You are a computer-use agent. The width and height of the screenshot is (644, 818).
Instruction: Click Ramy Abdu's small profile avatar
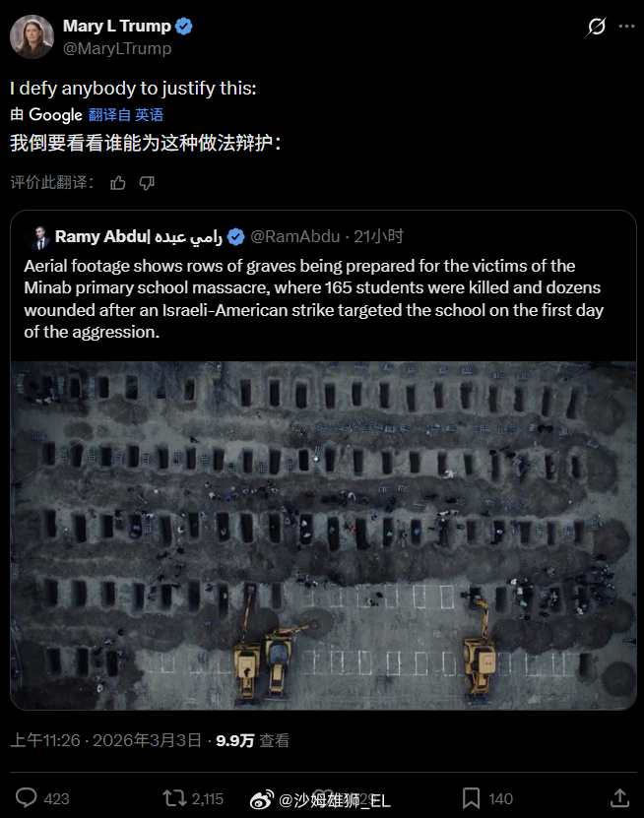(x=37, y=237)
